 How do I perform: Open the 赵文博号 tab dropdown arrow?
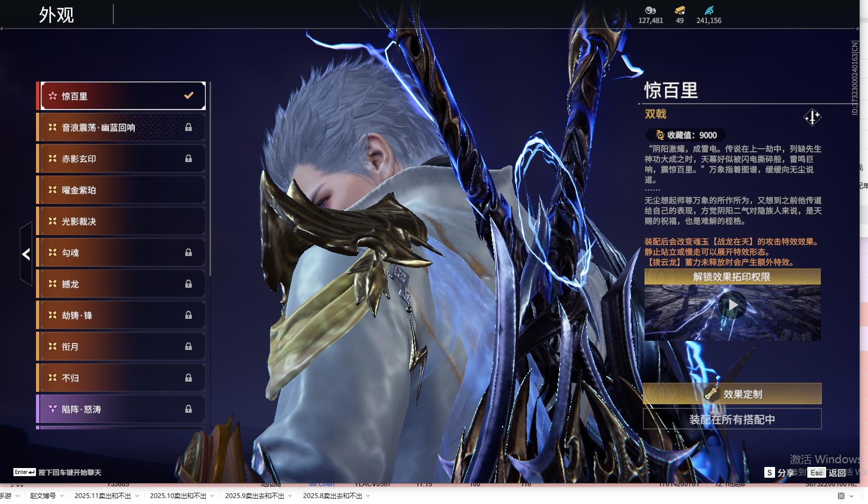(x=62, y=496)
